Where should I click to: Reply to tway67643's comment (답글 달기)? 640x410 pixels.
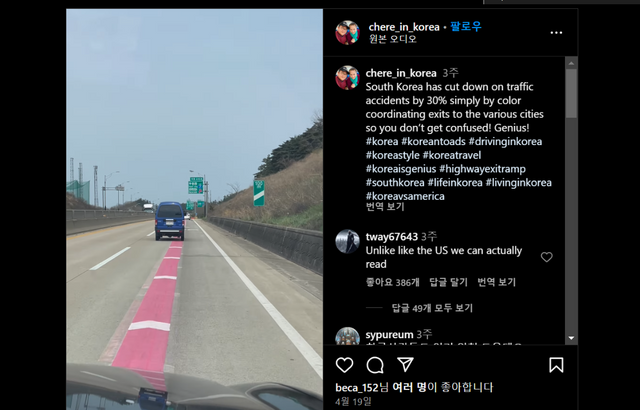click(448, 282)
